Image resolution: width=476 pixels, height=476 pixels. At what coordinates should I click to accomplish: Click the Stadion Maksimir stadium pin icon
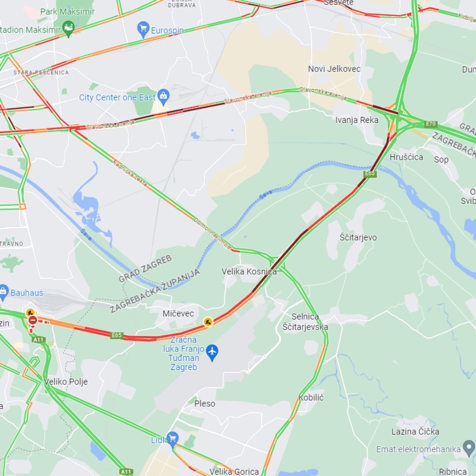[x=69, y=29]
